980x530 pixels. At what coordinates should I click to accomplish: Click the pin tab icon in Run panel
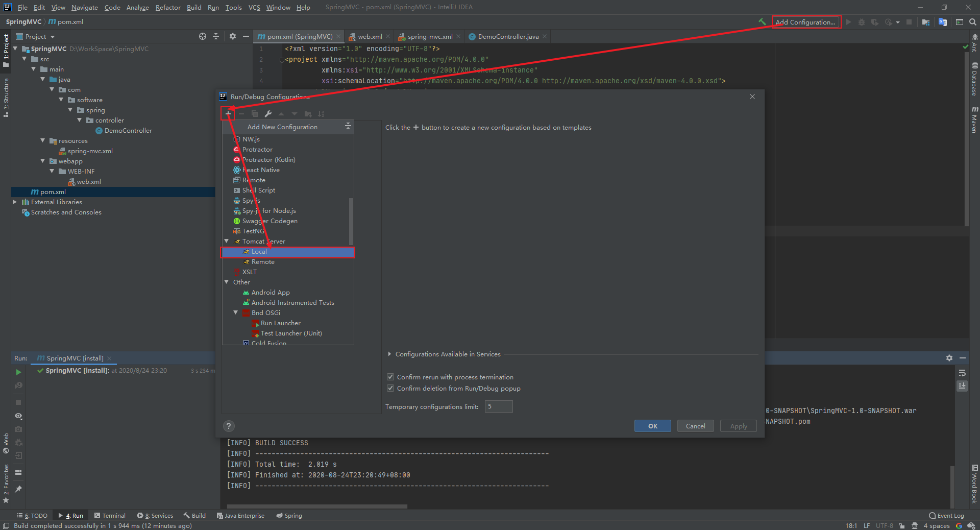point(18,489)
